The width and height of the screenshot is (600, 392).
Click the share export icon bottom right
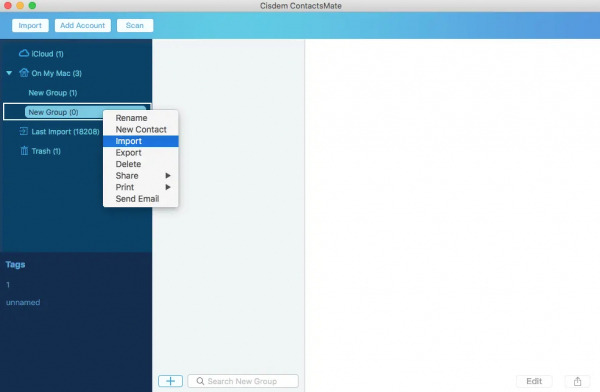577,381
